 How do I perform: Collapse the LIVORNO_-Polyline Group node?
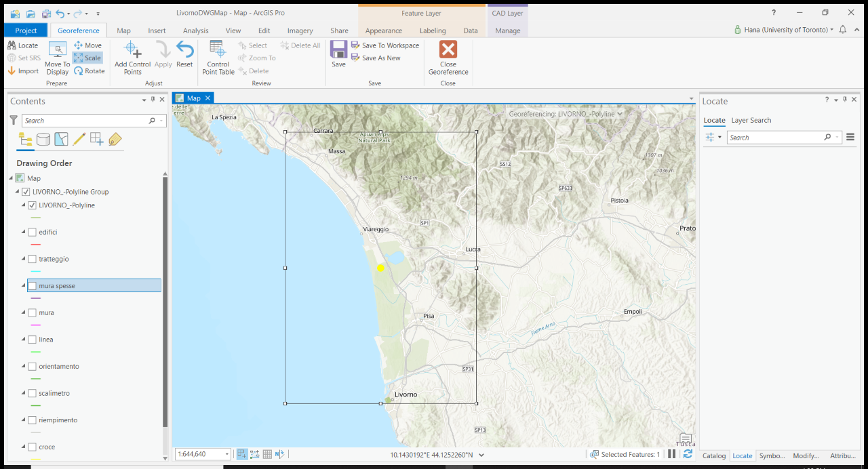tap(18, 192)
